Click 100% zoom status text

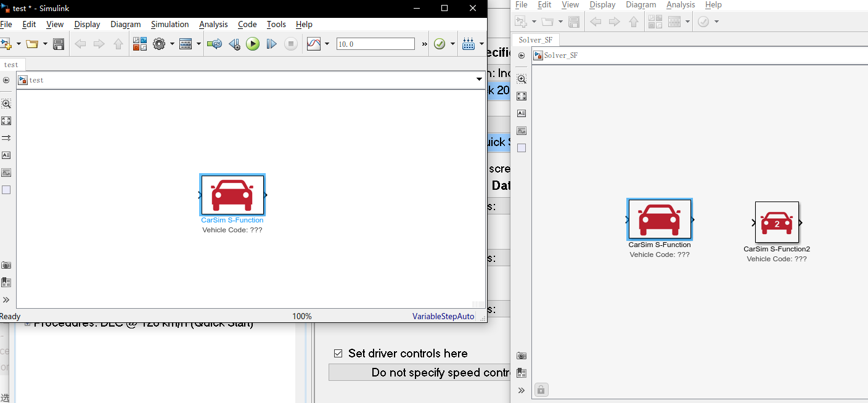[x=302, y=316]
